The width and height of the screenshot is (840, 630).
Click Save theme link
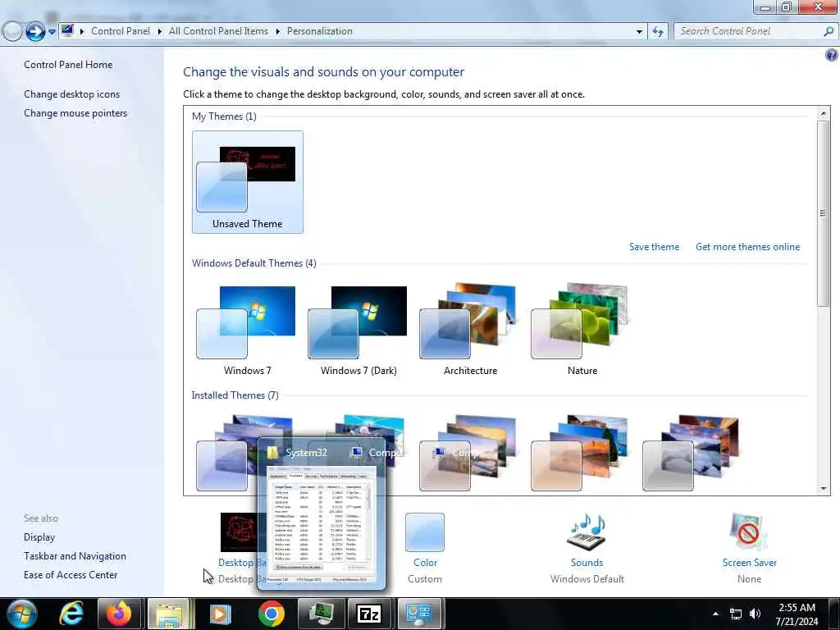pos(654,247)
